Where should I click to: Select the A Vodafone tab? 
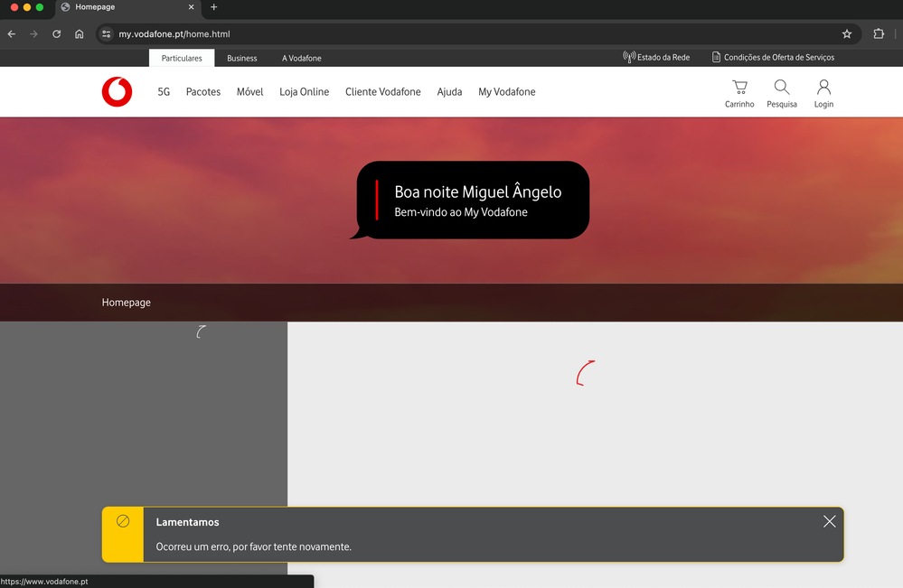pos(301,57)
